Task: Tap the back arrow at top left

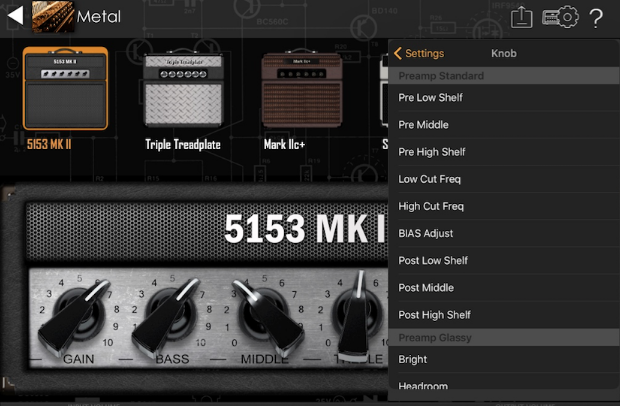Action: click(15, 17)
